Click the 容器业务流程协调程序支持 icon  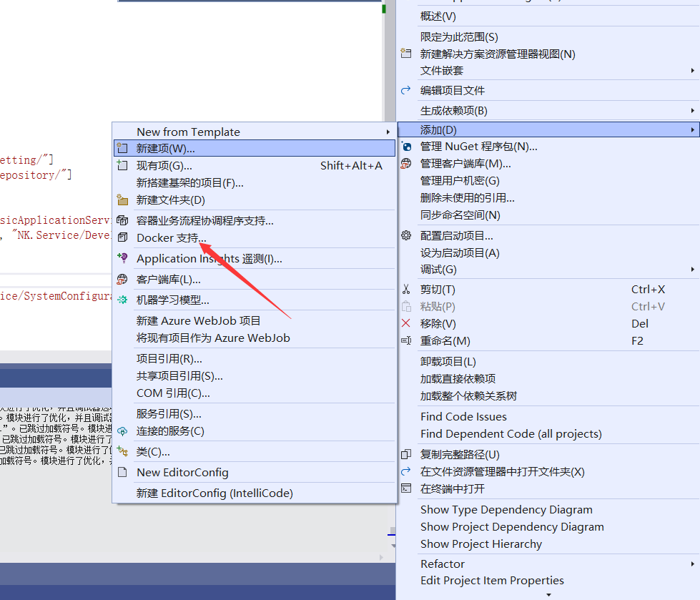click(122, 221)
